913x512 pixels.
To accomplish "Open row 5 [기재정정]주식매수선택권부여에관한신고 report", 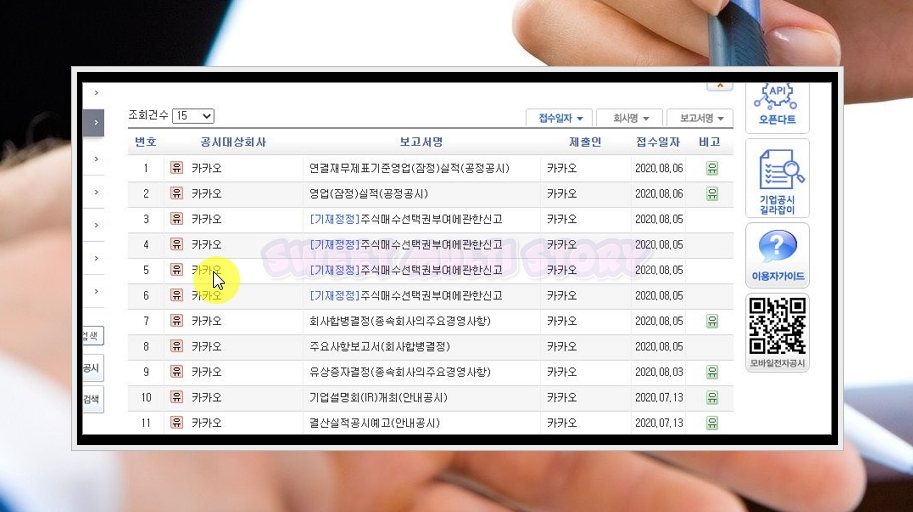I will (406, 270).
